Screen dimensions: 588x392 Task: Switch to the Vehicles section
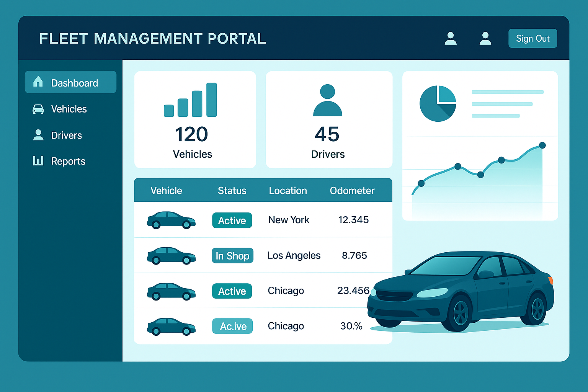click(69, 109)
